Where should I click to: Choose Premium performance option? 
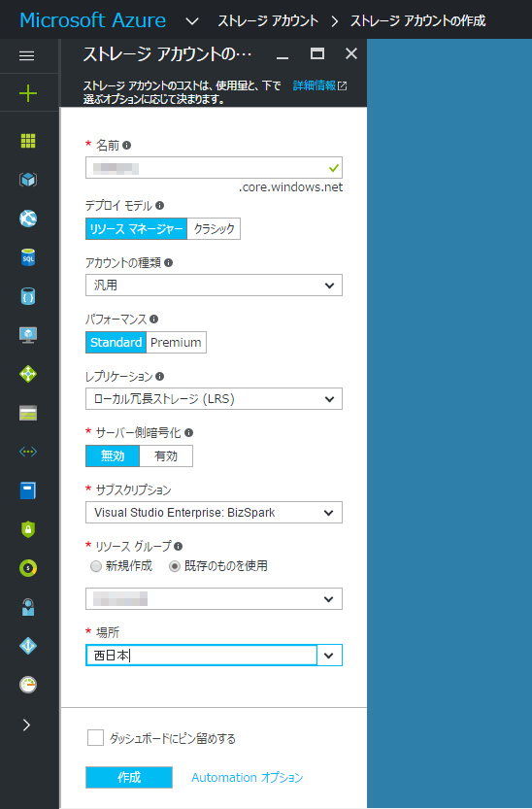(x=176, y=343)
